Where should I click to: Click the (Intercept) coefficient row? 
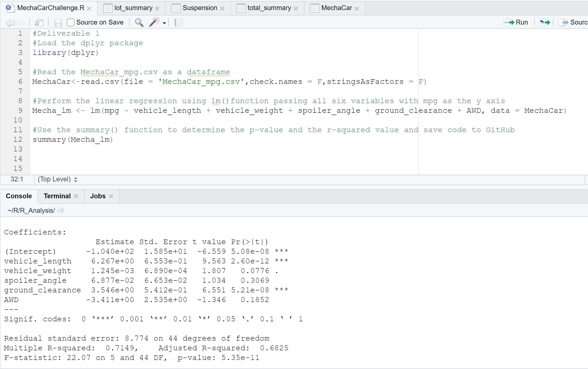pyautogui.click(x=146, y=251)
